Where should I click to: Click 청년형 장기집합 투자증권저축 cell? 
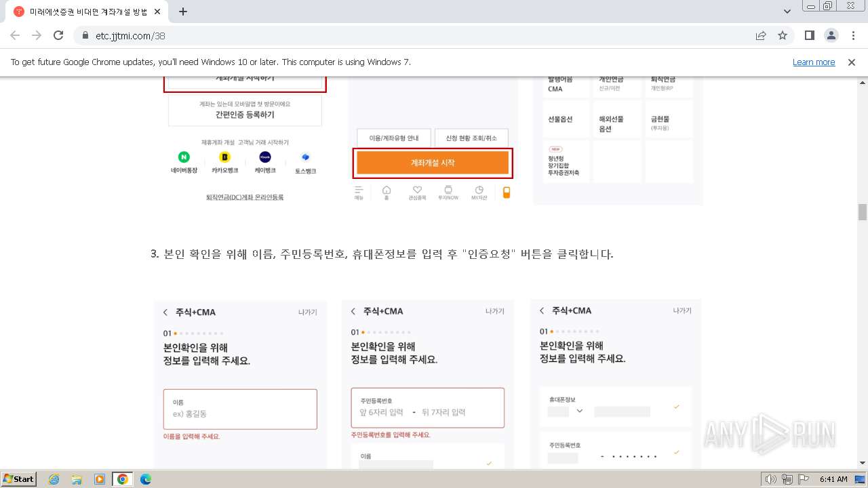pyautogui.click(x=566, y=161)
